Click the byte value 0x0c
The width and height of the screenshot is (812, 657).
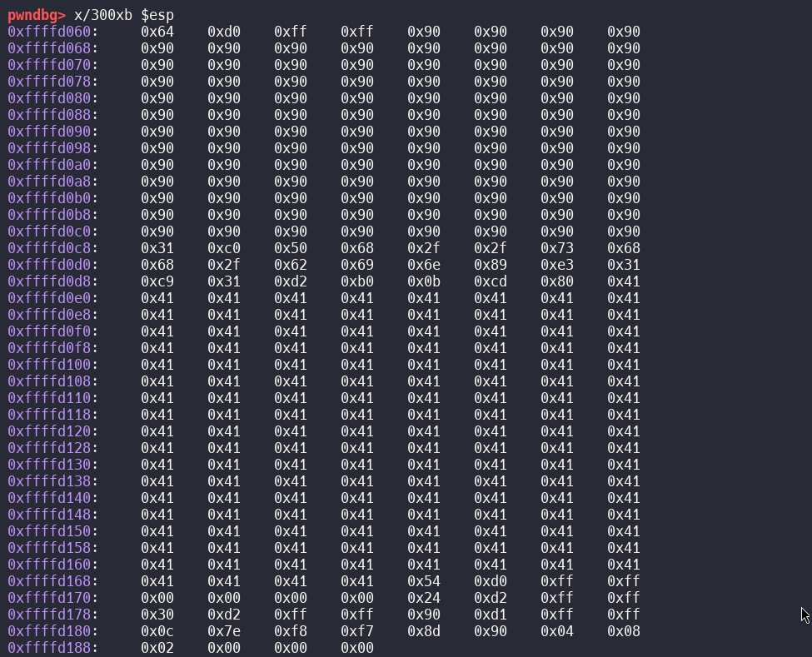pyautogui.click(x=157, y=631)
